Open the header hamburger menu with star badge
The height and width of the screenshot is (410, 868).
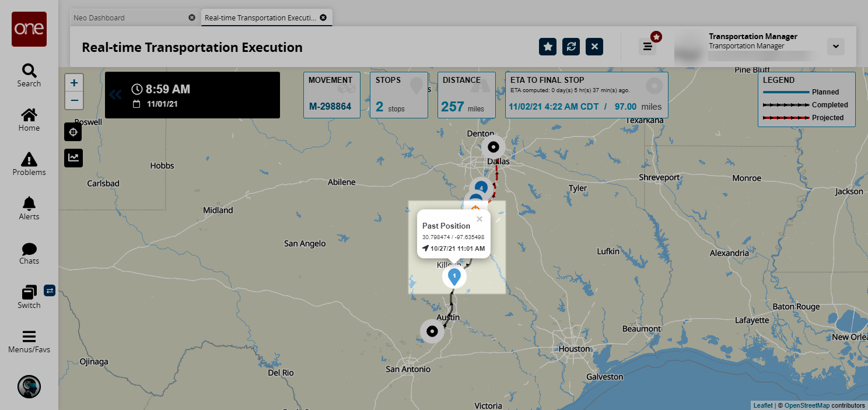pyautogui.click(x=647, y=46)
